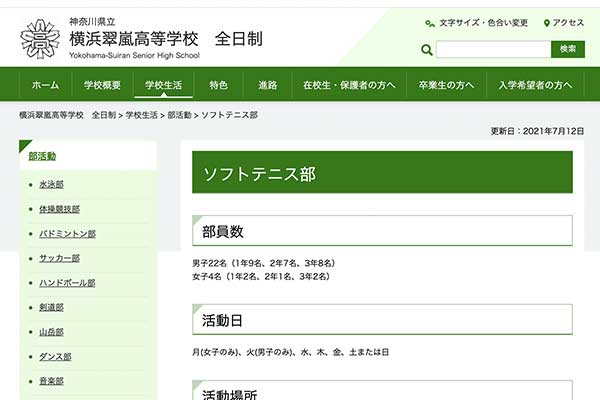
Task: Open the 水泳部 sidebar link
Action: pos(51,185)
